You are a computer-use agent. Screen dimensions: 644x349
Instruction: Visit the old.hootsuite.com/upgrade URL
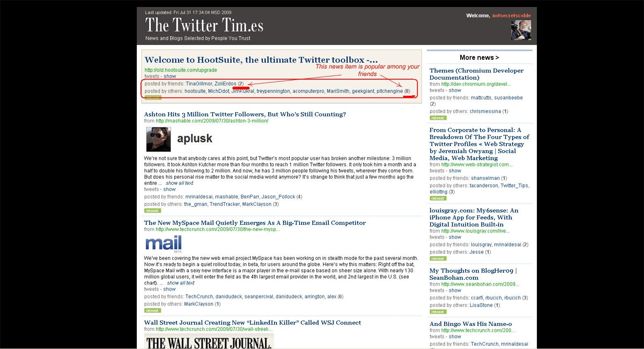tap(180, 70)
